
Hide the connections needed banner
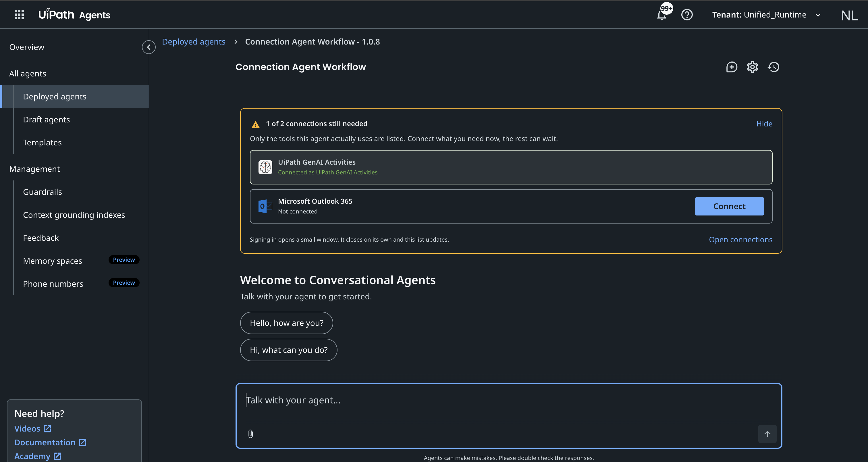pyautogui.click(x=764, y=124)
